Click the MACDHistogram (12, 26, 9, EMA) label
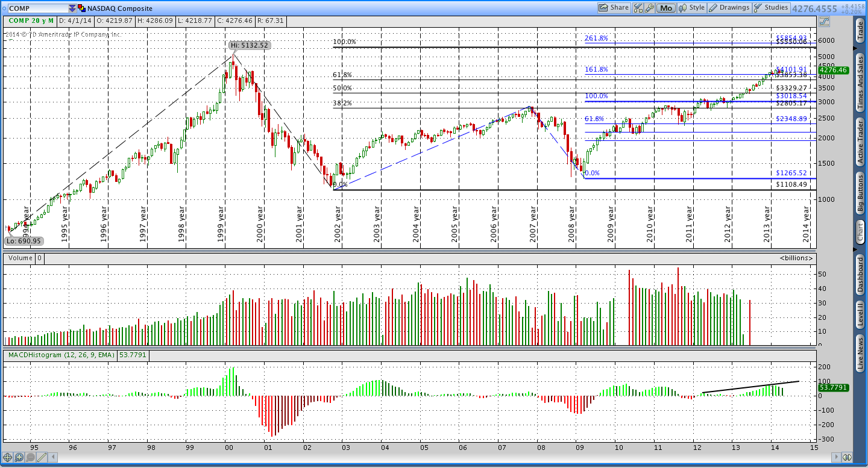This screenshot has width=868, height=468. click(61, 355)
